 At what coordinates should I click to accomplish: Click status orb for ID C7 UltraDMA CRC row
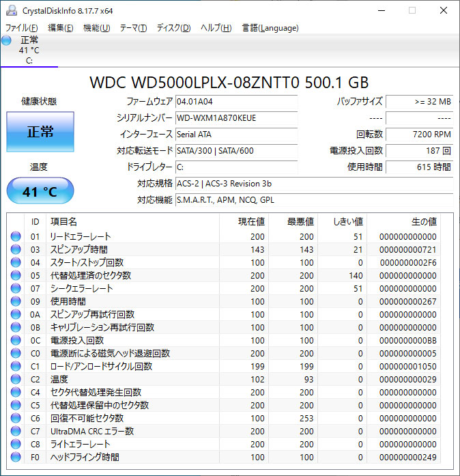(16, 431)
